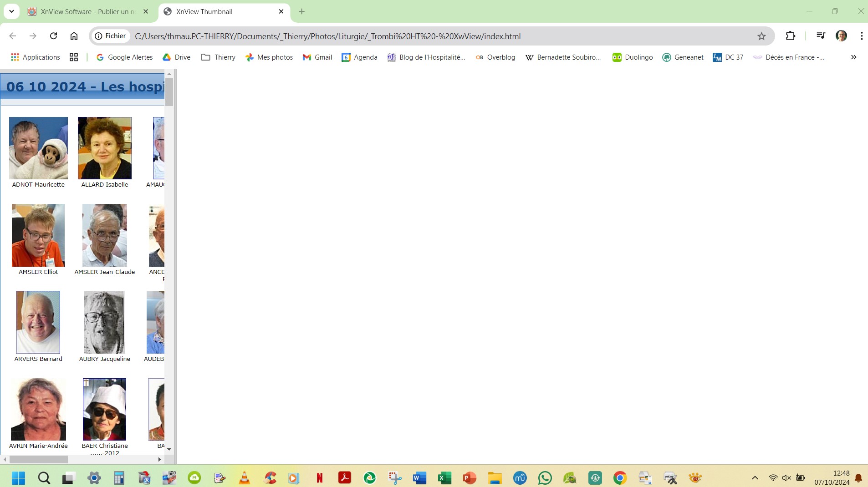Screen dimensions: 868x487
Task: Expand the hidden system tray icons
Action: (x=755, y=478)
